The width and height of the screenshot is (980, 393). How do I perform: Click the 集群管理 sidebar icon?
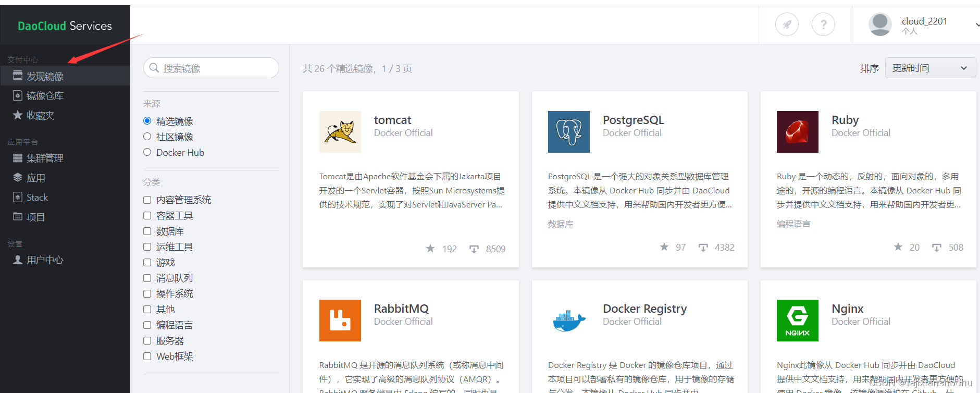tap(18, 158)
